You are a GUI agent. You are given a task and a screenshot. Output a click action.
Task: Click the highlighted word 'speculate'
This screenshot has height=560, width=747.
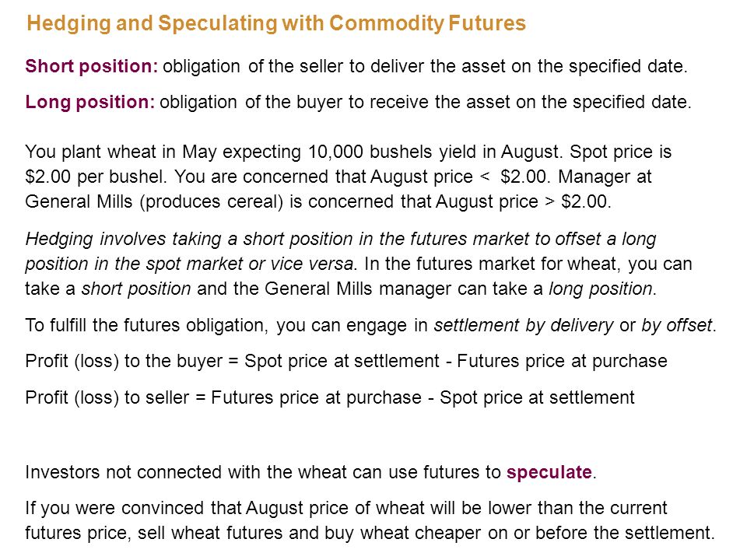(549, 472)
